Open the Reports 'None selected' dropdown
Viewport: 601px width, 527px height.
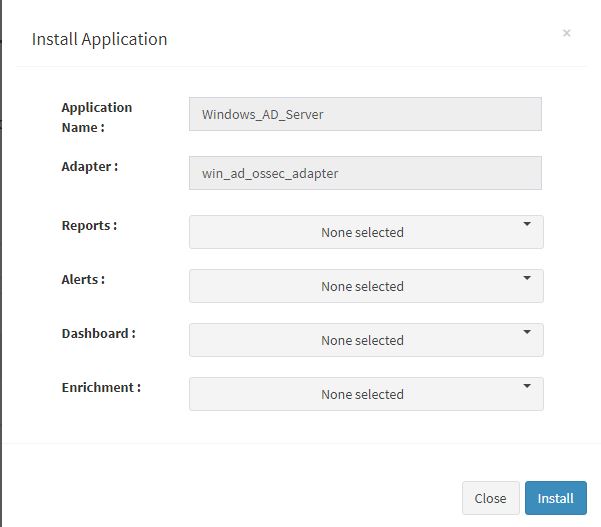coord(366,232)
